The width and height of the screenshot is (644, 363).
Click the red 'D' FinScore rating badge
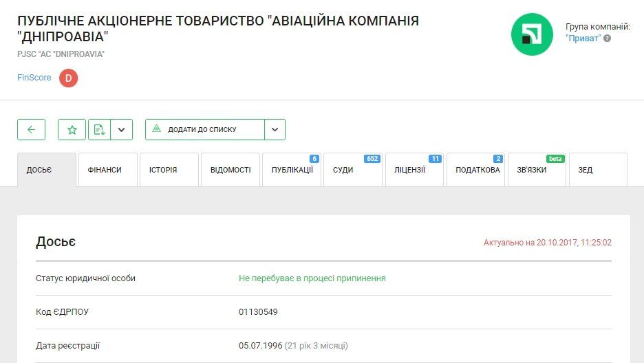click(68, 78)
